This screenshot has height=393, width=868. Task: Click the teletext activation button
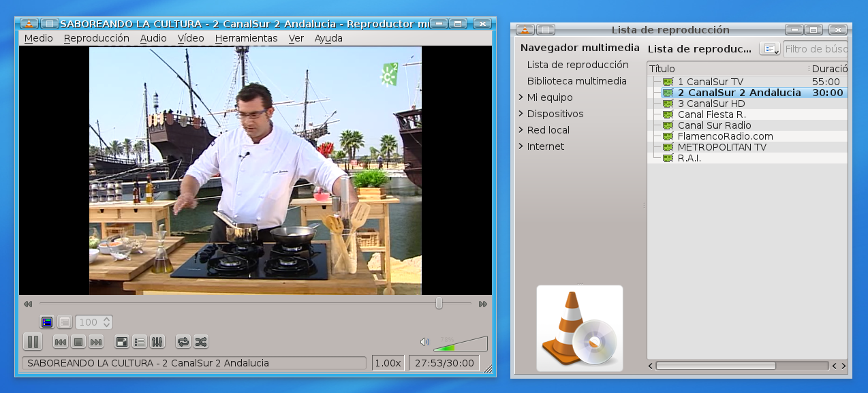click(x=47, y=321)
